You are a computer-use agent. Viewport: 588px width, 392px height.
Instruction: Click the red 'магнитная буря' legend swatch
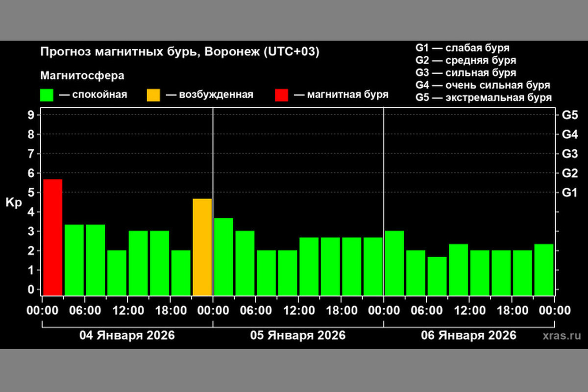pyautogui.click(x=281, y=95)
